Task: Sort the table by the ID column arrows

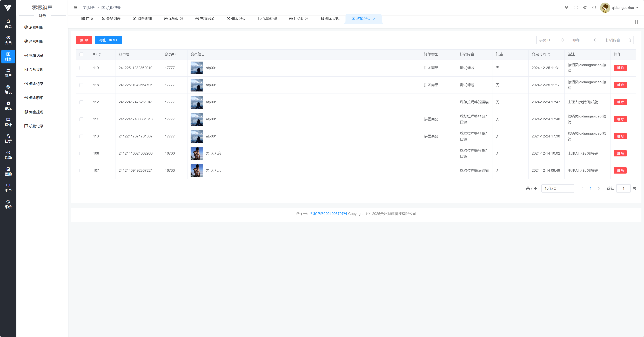Action: click(x=99, y=54)
